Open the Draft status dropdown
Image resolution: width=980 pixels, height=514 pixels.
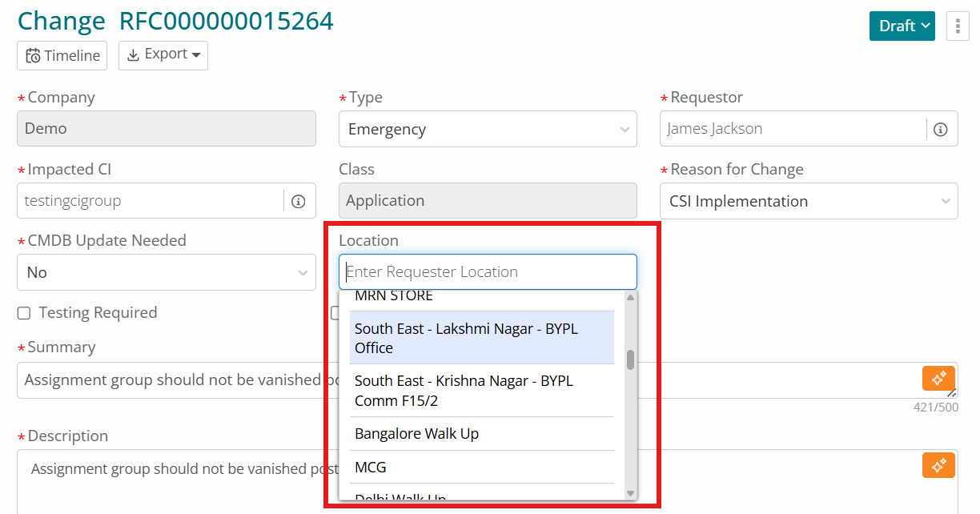coord(902,26)
